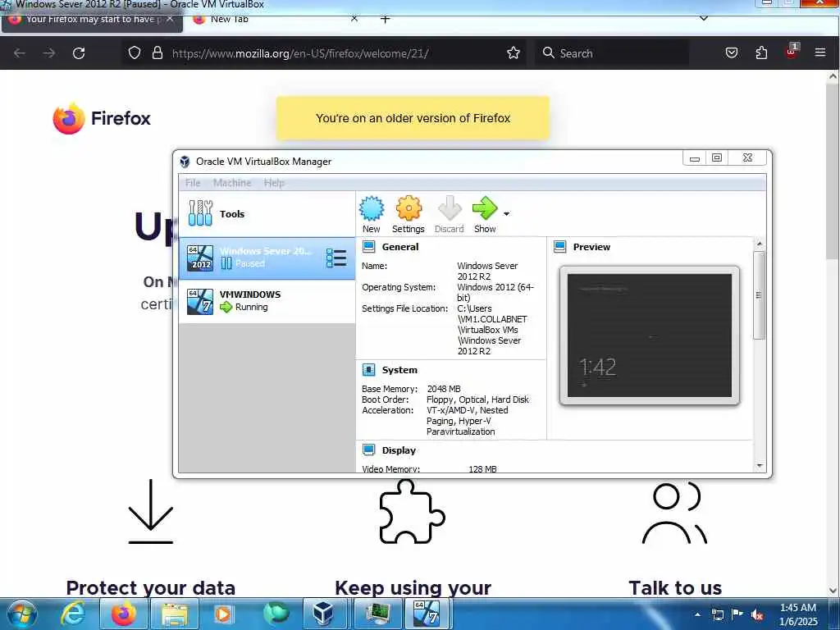Expand the Show button dropdown arrow
The image size is (840, 630).
coord(506,214)
